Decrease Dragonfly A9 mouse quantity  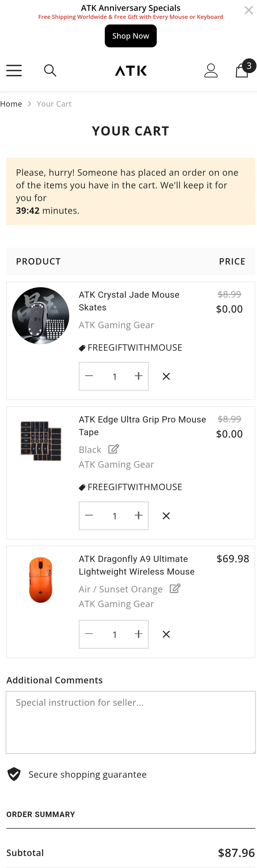coord(89,634)
